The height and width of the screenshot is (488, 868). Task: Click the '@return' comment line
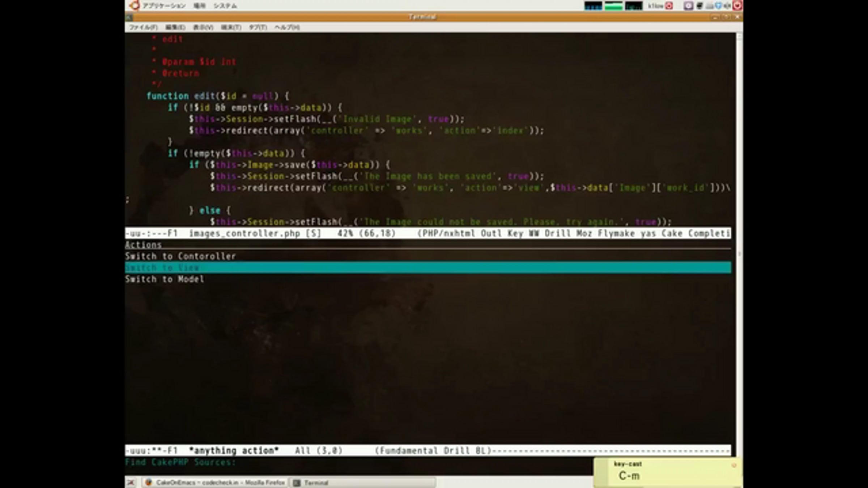pos(175,73)
